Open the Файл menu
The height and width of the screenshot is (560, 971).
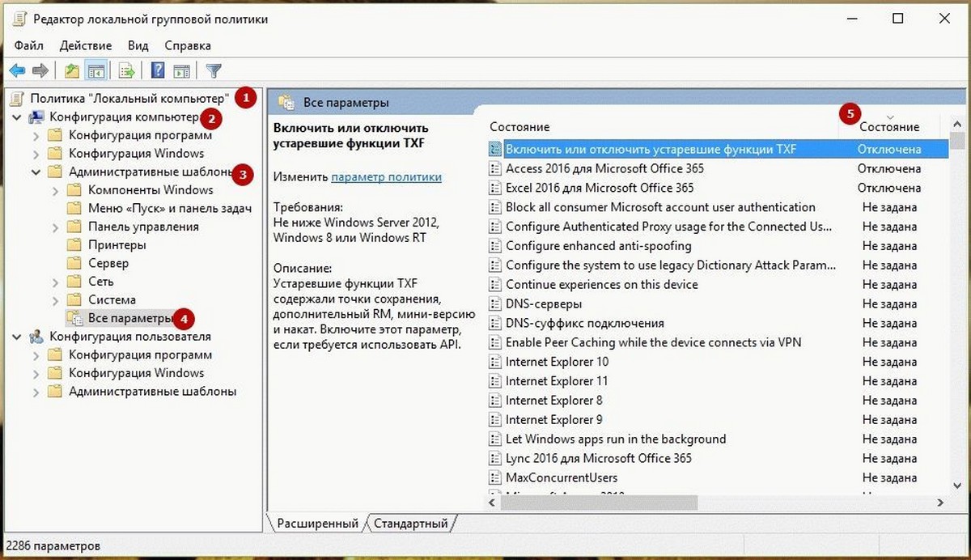28,45
